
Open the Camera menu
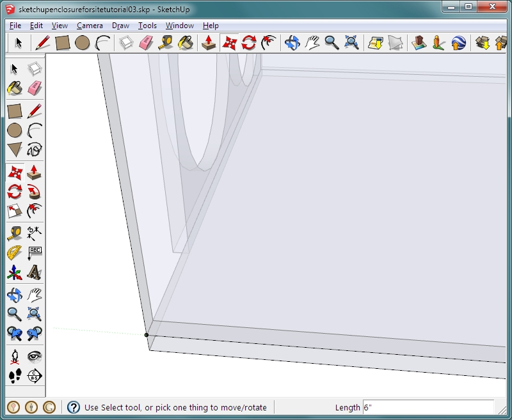[90, 26]
